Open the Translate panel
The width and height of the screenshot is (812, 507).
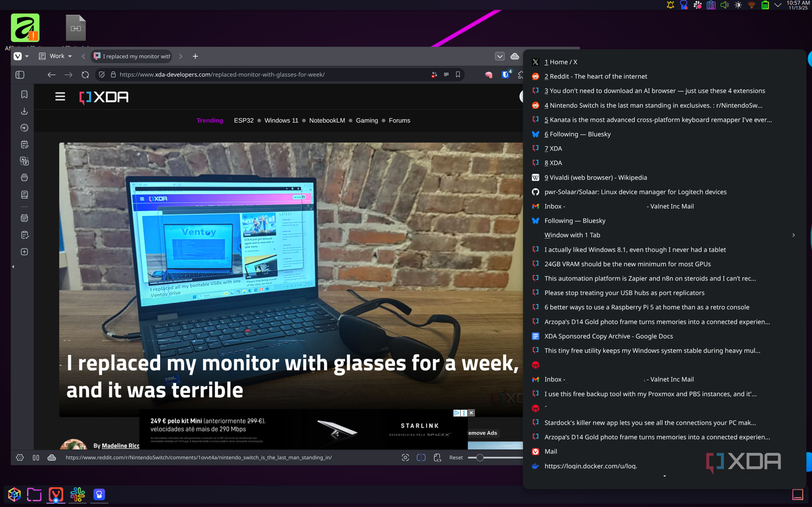24,161
